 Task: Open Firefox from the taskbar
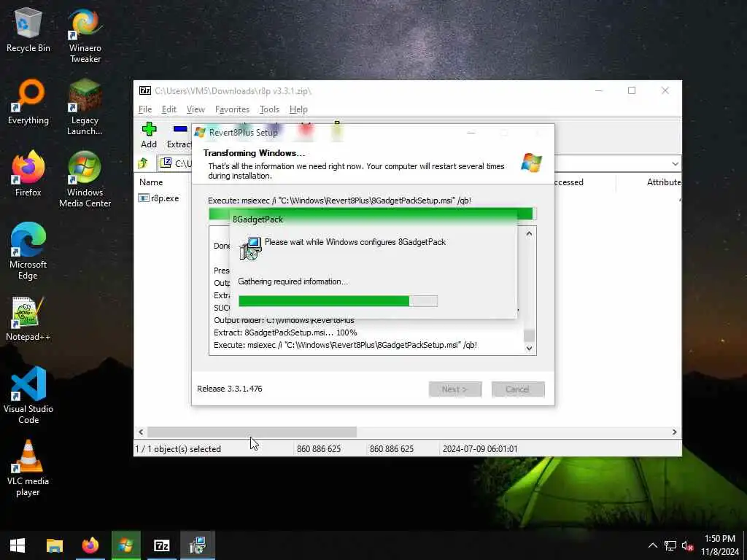pos(90,545)
